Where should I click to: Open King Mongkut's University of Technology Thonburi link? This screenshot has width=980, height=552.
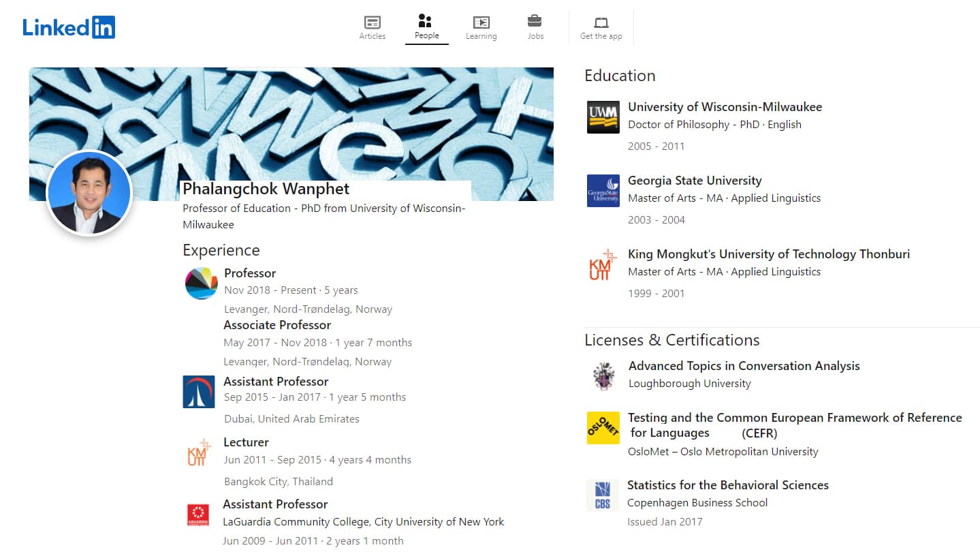pyautogui.click(x=768, y=254)
